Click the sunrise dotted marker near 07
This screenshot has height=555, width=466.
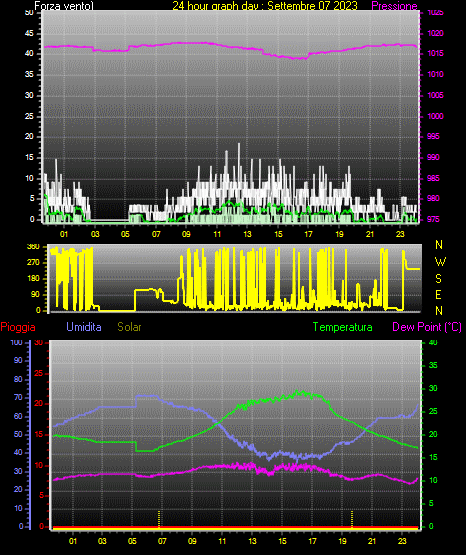tap(159, 519)
